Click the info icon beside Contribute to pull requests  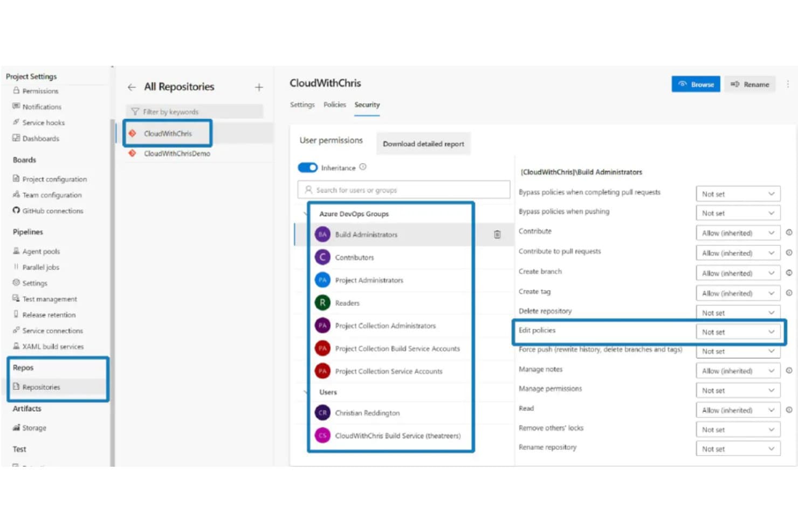pos(789,253)
